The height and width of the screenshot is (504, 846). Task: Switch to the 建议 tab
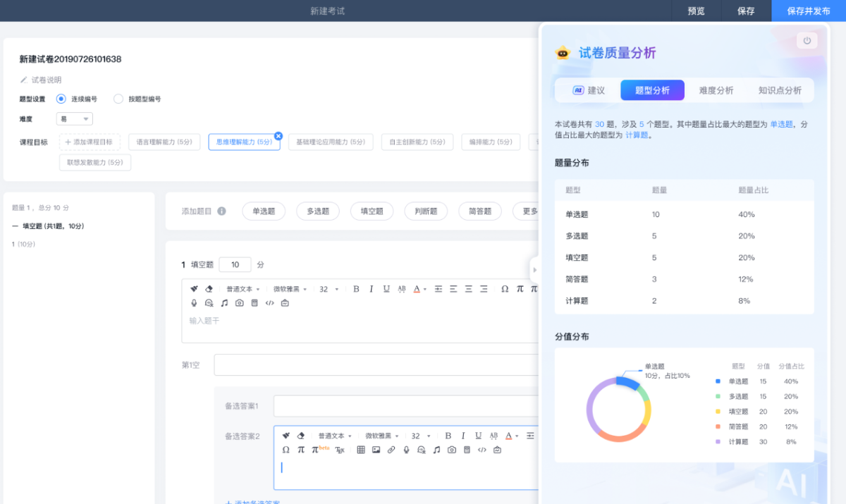[588, 90]
